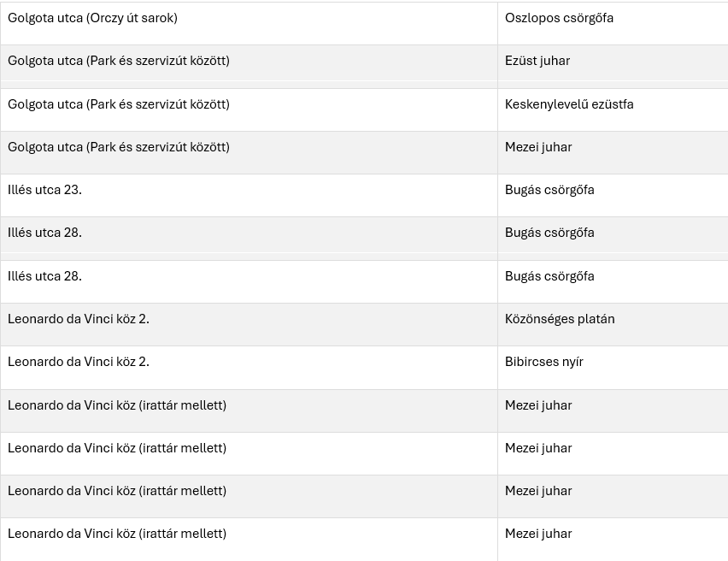This screenshot has width=728, height=561.
Task: Select Golgota utca cell beside Mezei juhar
Action: [119, 147]
